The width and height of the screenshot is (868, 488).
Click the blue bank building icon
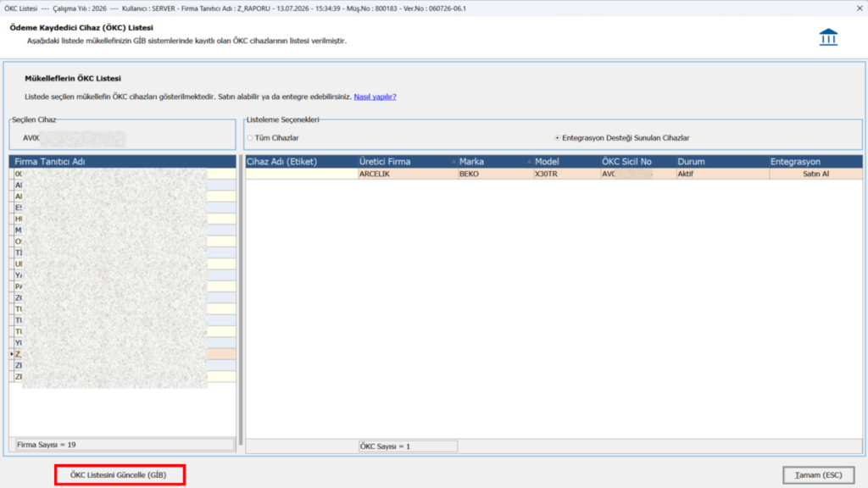pyautogui.click(x=828, y=37)
